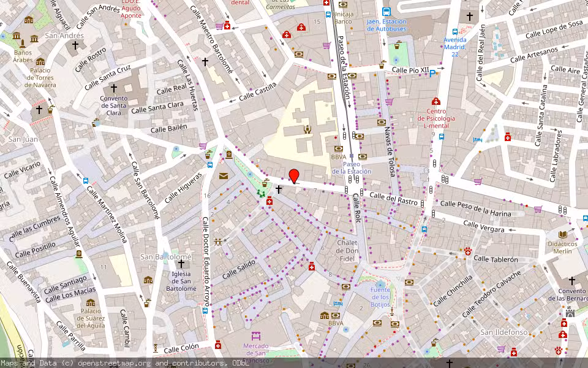Screen dimensions: 588x368
Task: Select the bench icons near Fuente de los Botijos
Action: point(392,312)
